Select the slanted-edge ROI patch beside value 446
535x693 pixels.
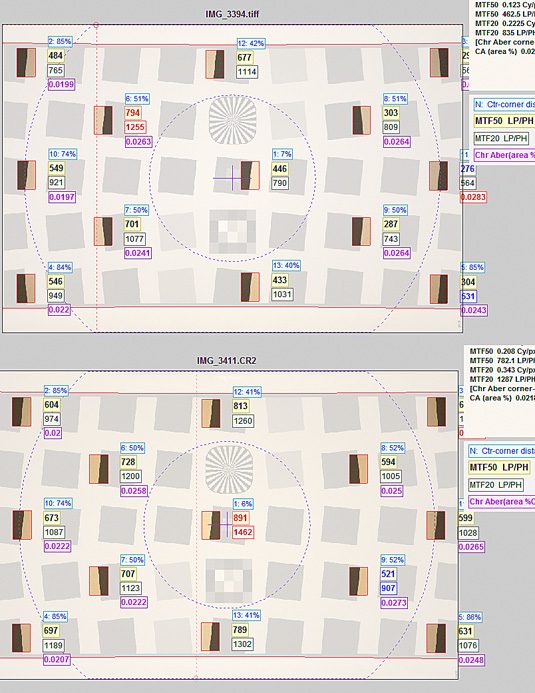[250, 175]
